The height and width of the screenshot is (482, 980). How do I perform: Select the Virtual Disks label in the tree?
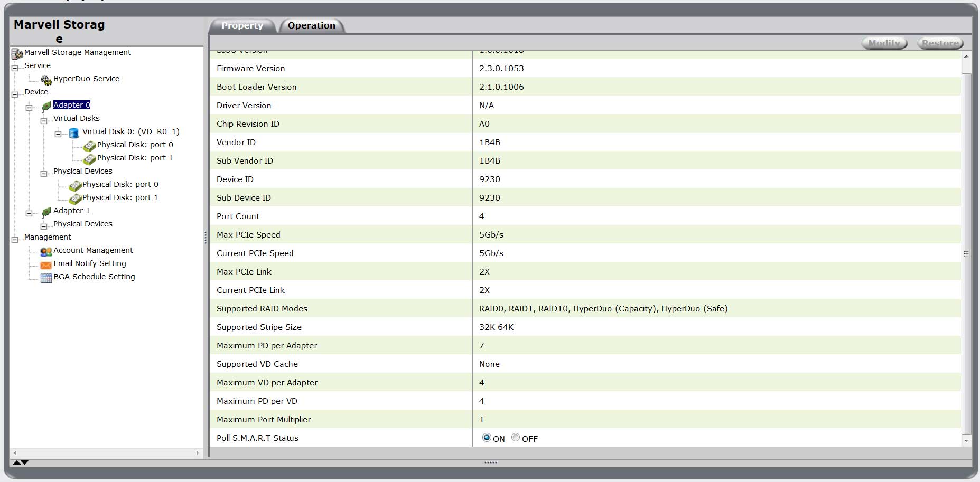pos(77,118)
